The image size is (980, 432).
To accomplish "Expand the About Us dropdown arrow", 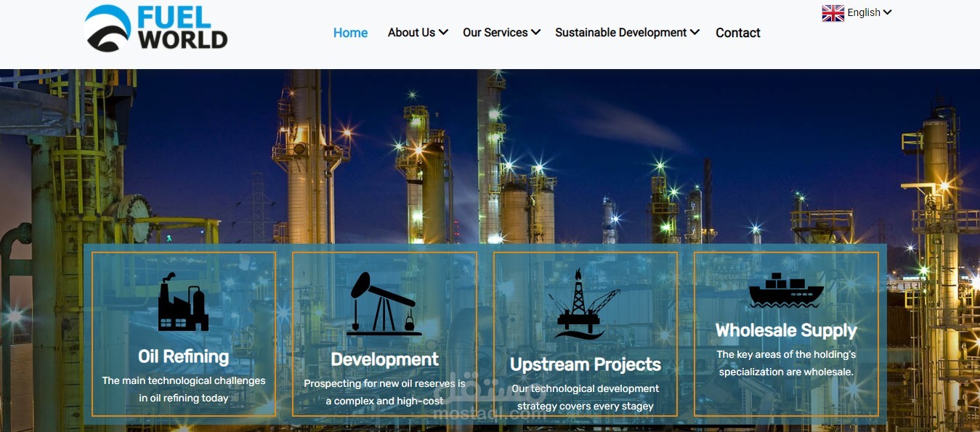I will point(443,33).
